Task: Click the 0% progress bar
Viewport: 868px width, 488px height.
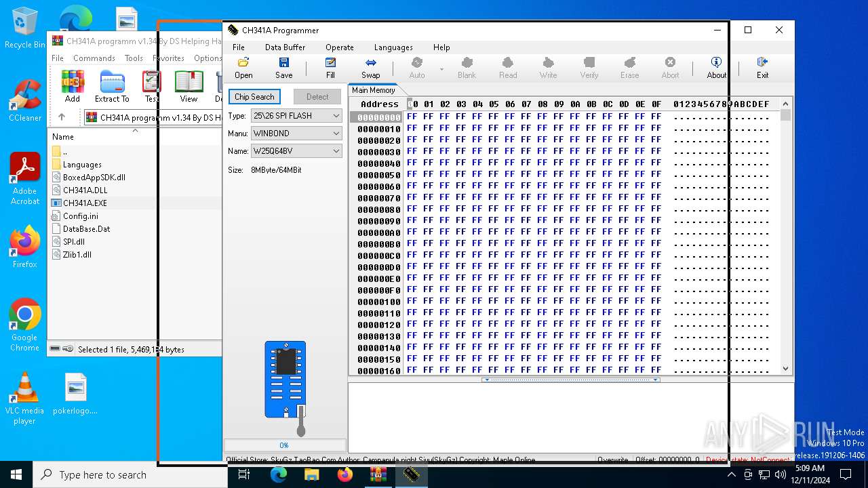Action: pos(285,445)
